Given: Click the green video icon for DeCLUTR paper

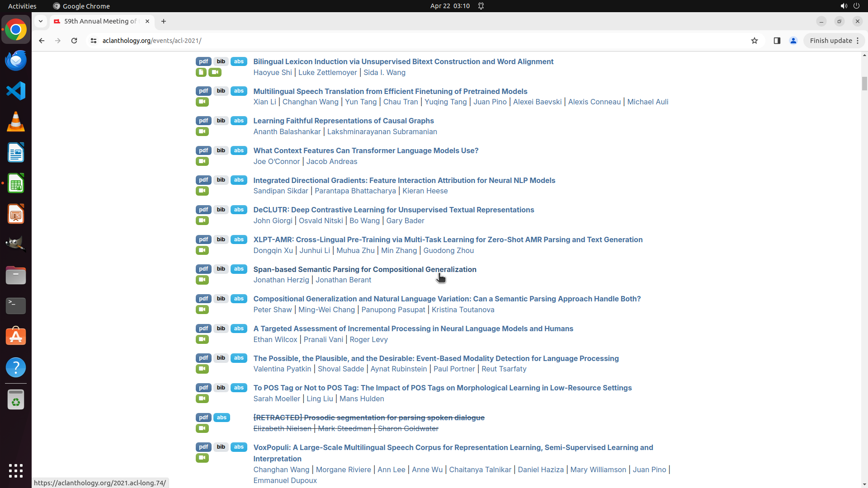Looking at the screenshot, I should pyautogui.click(x=202, y=221).
